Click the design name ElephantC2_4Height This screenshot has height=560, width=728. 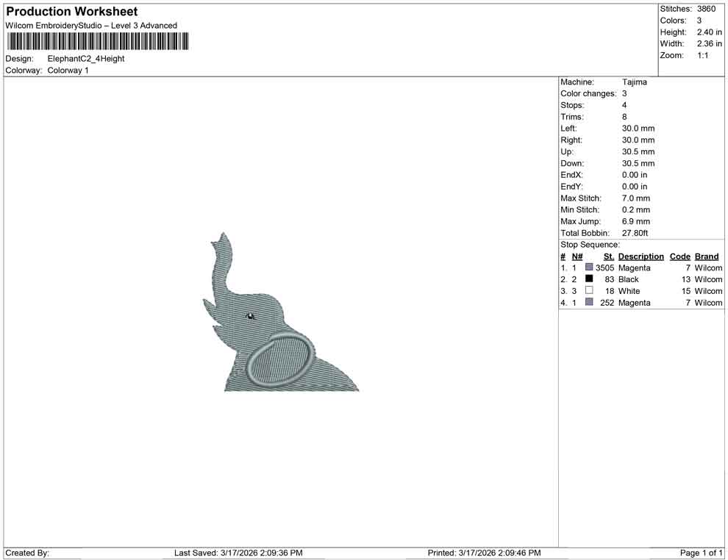pos(88,59)
